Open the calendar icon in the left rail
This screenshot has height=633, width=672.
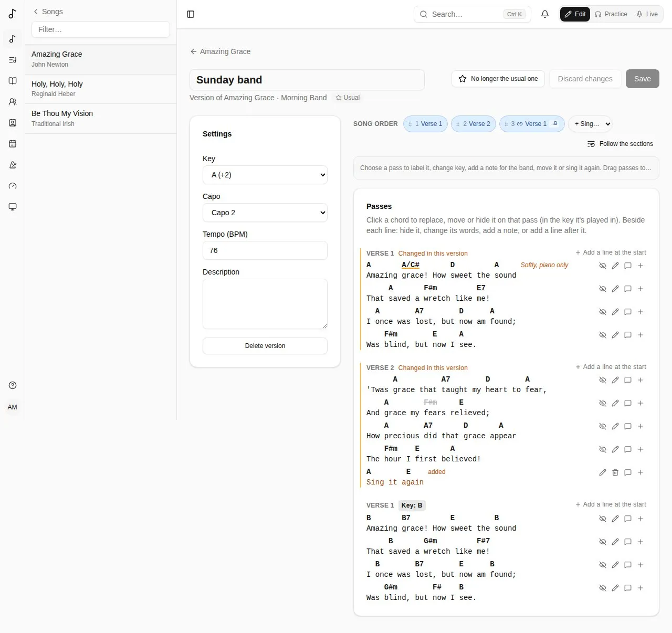13,144
